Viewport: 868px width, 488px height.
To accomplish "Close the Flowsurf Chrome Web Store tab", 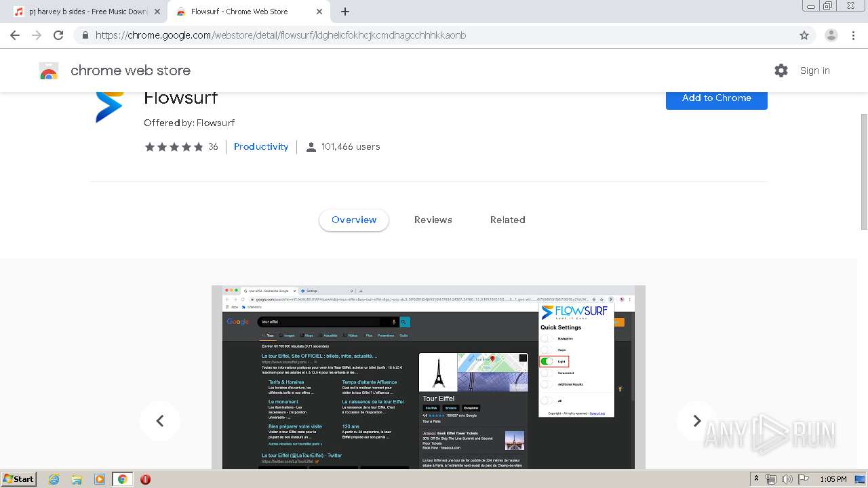I will click(x=319, y=12).
